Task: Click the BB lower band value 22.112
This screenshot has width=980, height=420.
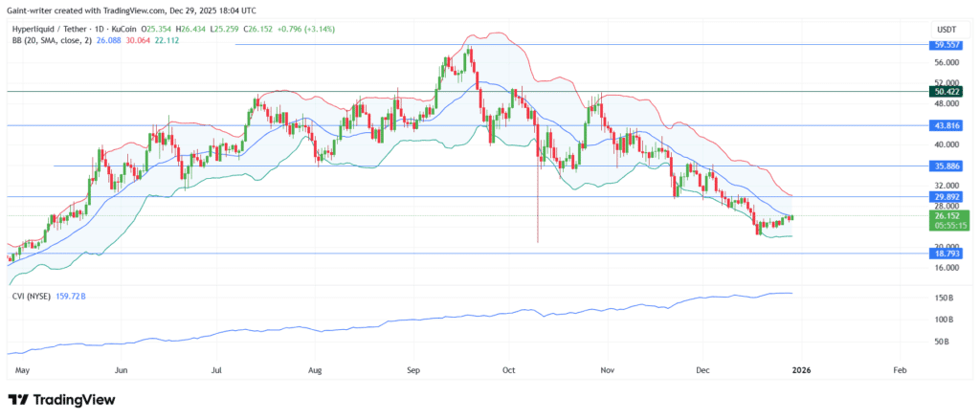Action: coord(167,40)
